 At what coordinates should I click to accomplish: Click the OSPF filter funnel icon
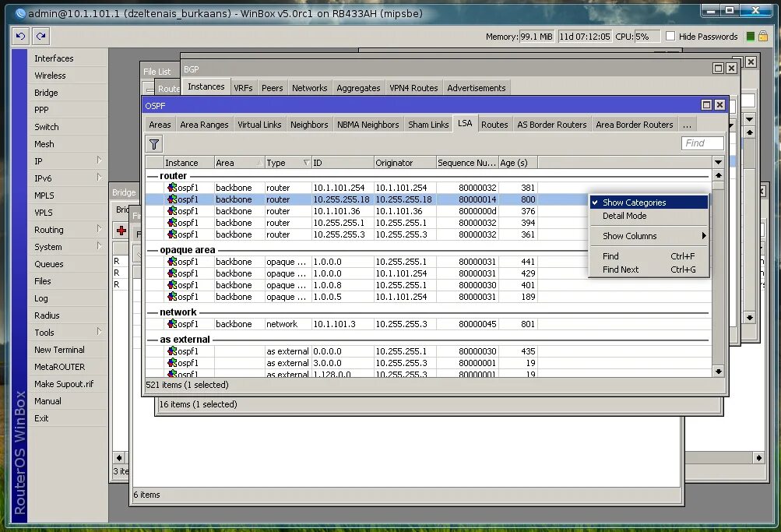[154, 144]
